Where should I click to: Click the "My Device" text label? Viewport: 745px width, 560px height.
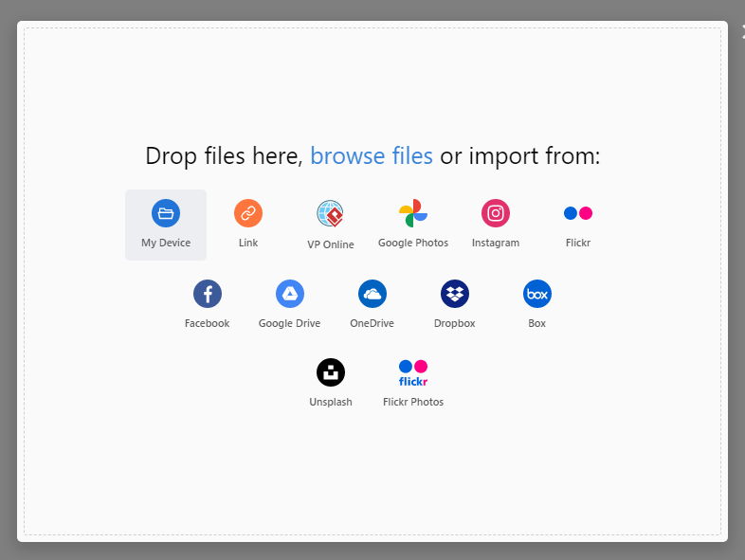(166, 244)
